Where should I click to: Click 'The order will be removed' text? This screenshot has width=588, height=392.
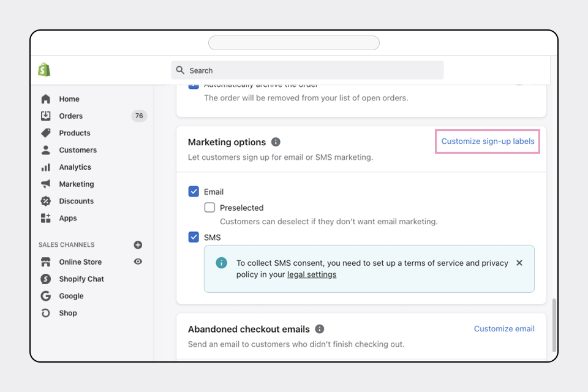point(306,98)
